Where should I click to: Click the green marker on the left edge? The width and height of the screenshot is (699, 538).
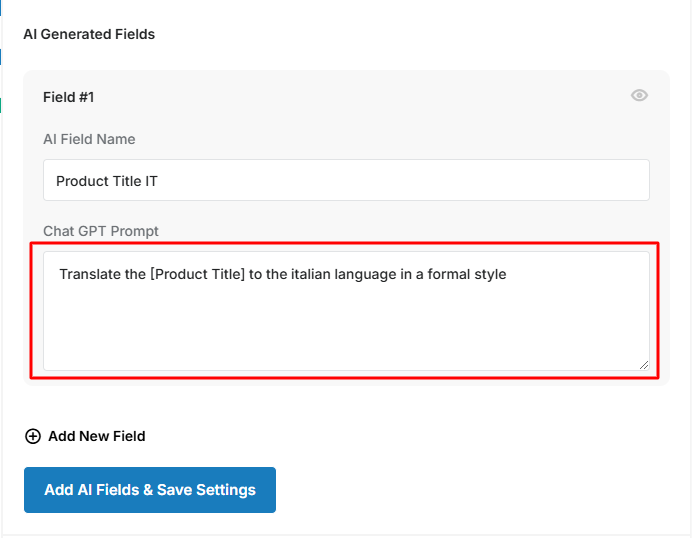0,105
